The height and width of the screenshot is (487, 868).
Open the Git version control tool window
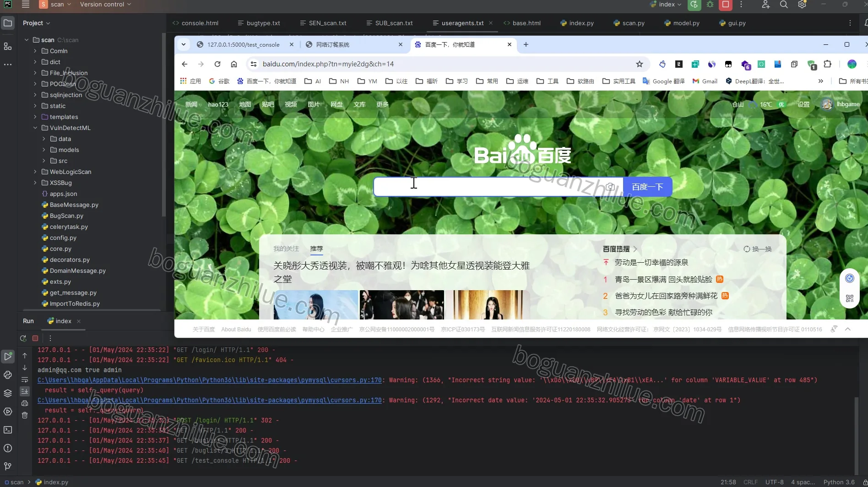pos(8,466)
